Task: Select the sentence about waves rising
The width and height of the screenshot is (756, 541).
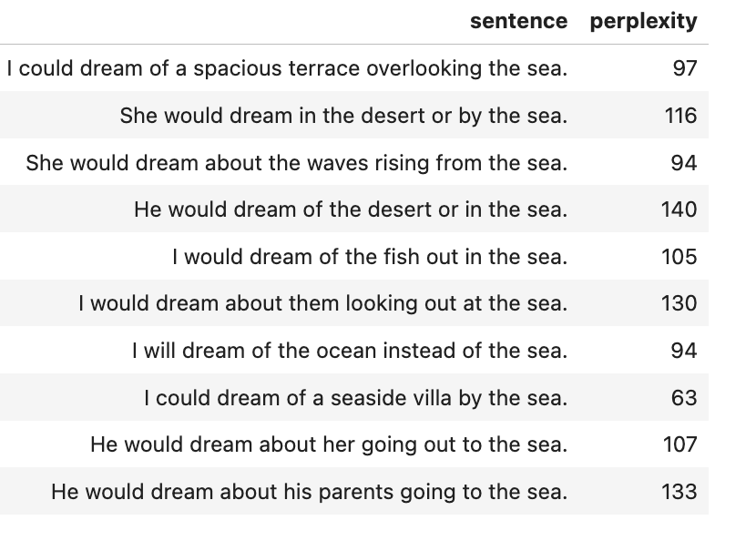Action: pos(297,163)
